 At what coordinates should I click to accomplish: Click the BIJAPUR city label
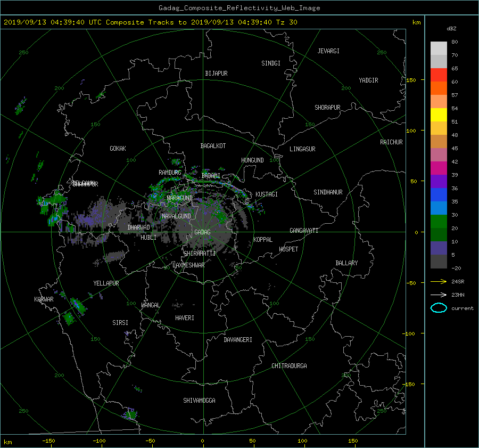tap(216, 74)
